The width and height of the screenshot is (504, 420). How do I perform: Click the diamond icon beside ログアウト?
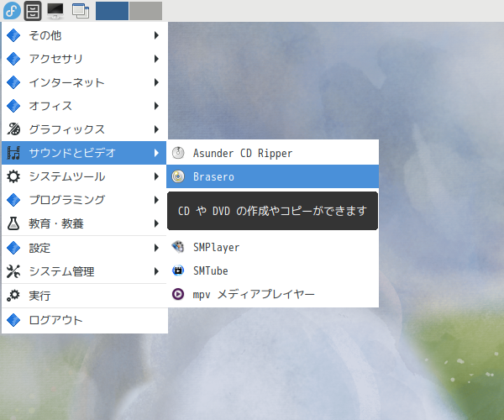tap(13, 320)
